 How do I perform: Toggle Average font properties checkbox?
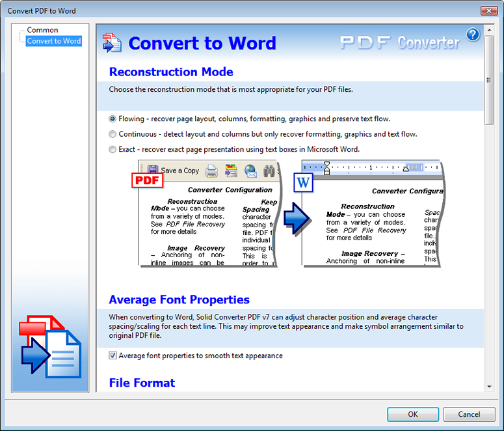(x=113, y=355)
